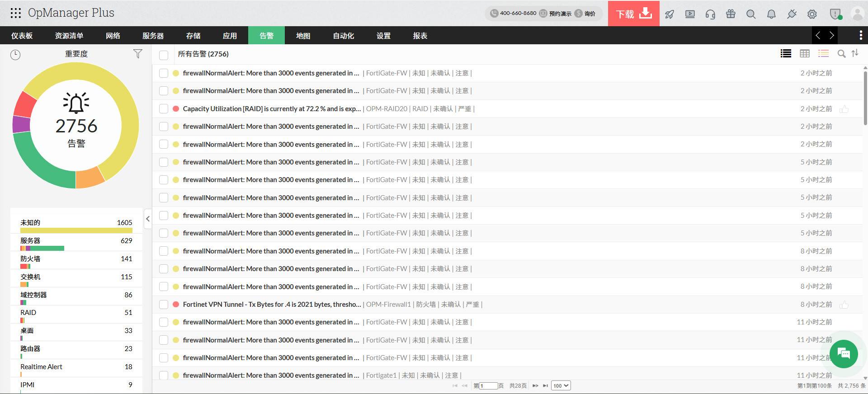This screenshot has width=868, height=394.
Task: Switch to the colored severity list view
Action: coord(823,53)
